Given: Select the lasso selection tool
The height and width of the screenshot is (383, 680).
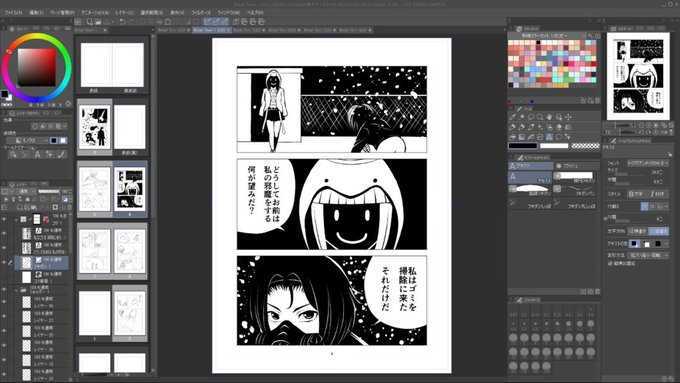Looking at the screenshot, I should 531,117.
